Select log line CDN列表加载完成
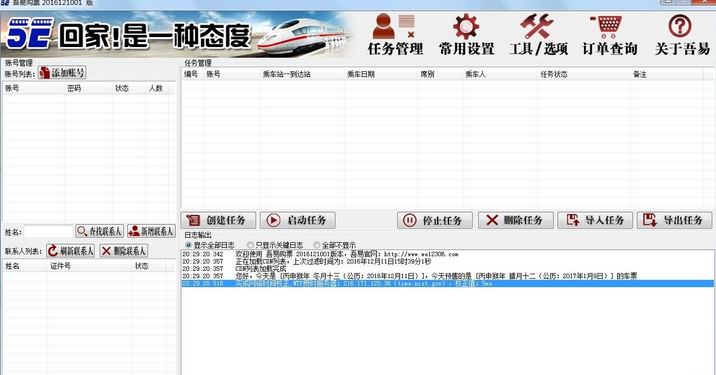716x375 pixels. [x=448, y=269]
